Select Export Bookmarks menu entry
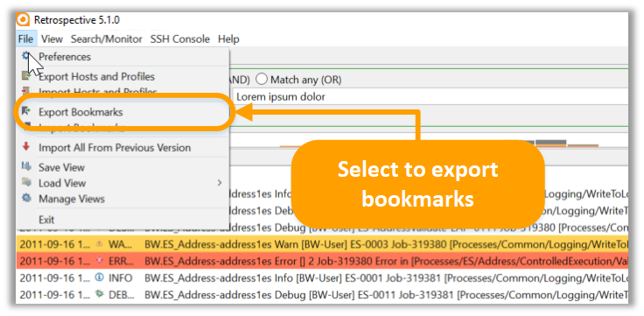The width and height of the screenshot is (644, 316). (x=122, y=112)
